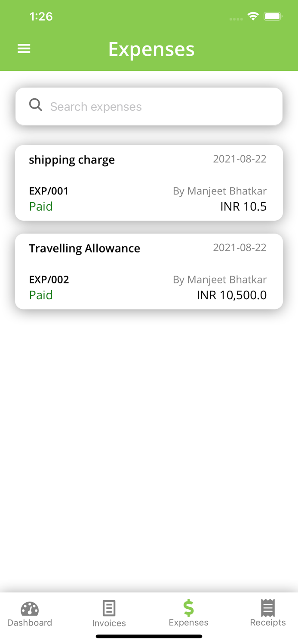Select the Invoices tab label
The height and width of the screenshot is (644, 298).
(109, 623)
